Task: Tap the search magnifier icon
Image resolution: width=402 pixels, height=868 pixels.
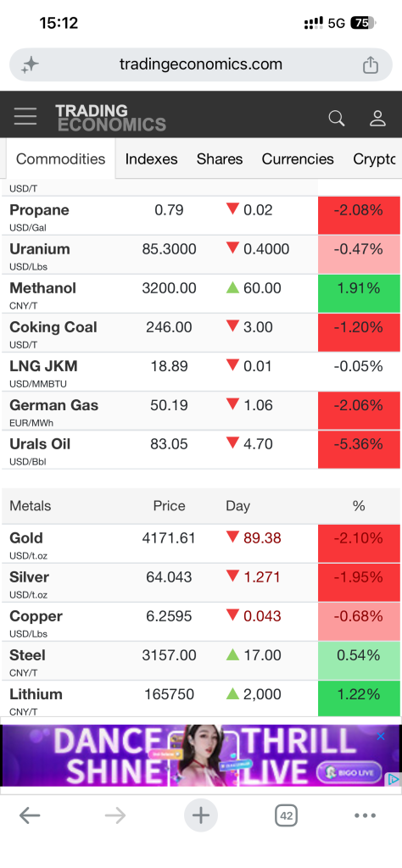Action: pos(336,118)
